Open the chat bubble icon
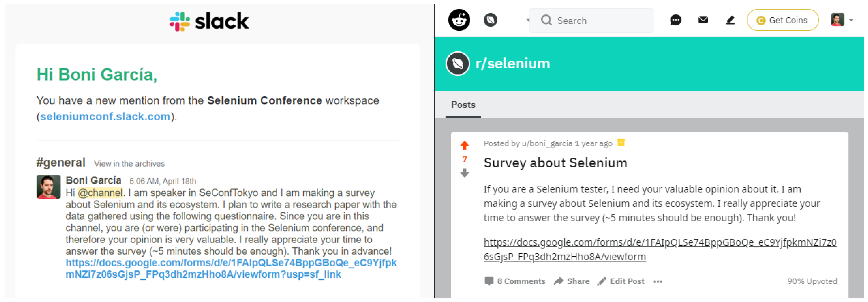This screenshot has height=302, width=868. 676,20
